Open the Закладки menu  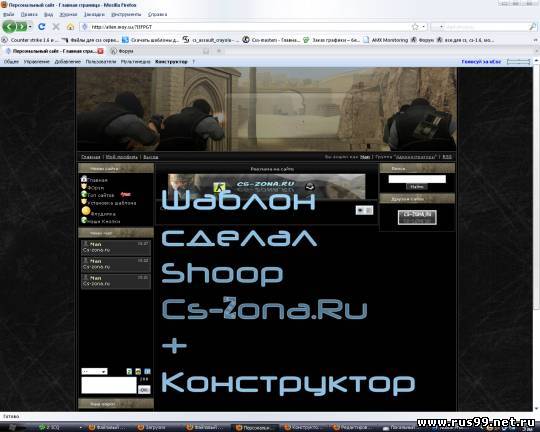pyautogui.click(x=94, y=14)
